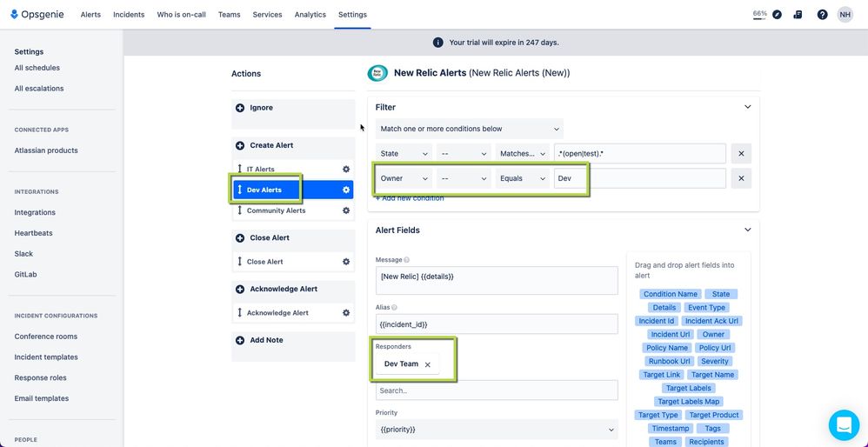This screenshot has height=447, width=868.
Task: Open Heartbeats in sidebar
Action: tap(33, 233)
